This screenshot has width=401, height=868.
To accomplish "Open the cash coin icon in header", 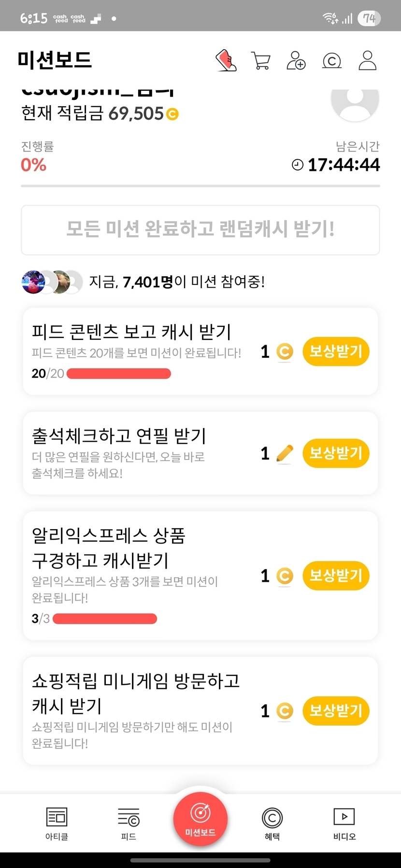I will point(331,61).
